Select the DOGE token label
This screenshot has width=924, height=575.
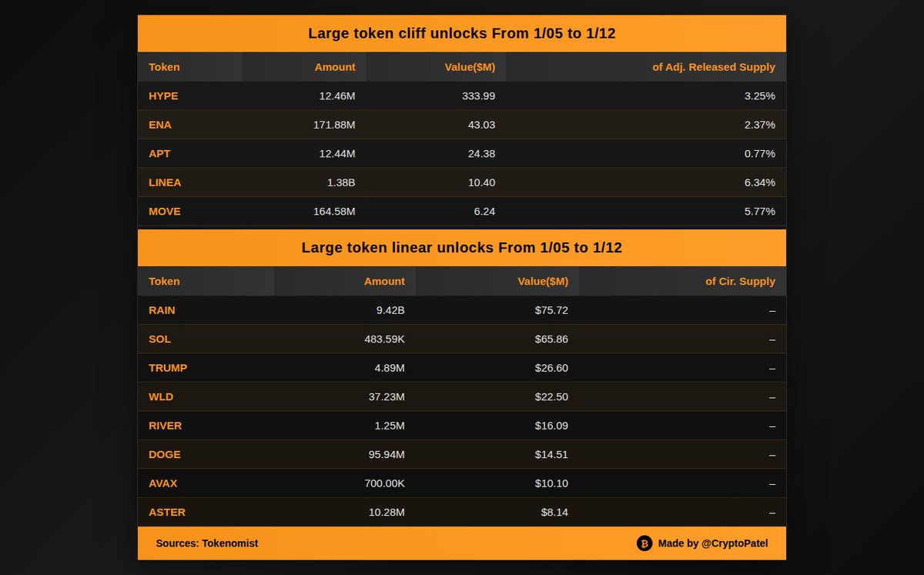[x=164, y=454]
